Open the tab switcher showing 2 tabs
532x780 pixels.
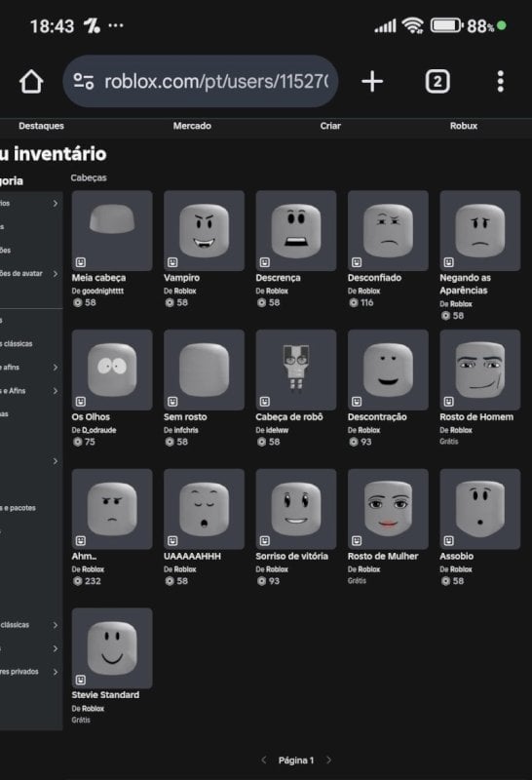click(437, 81)
